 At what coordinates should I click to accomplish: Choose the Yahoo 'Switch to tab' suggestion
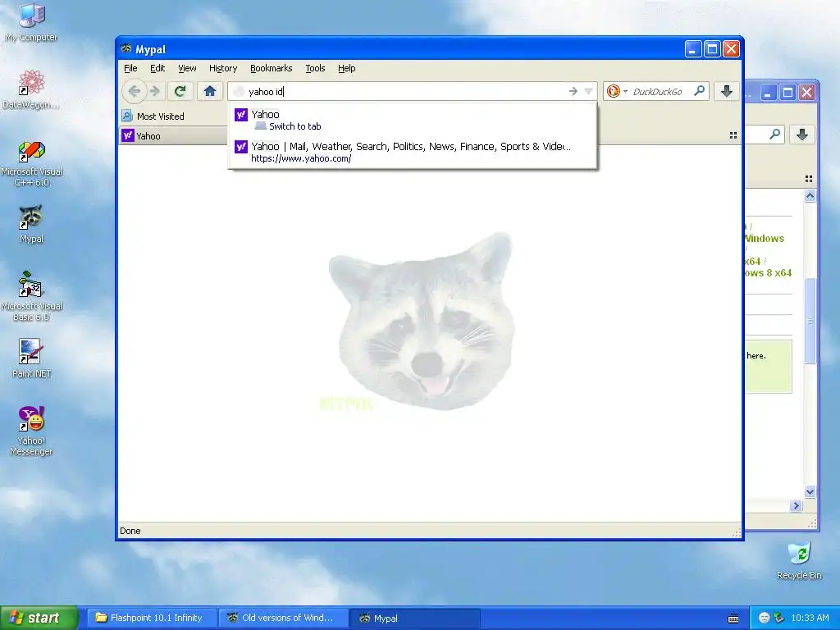[413, 120]
